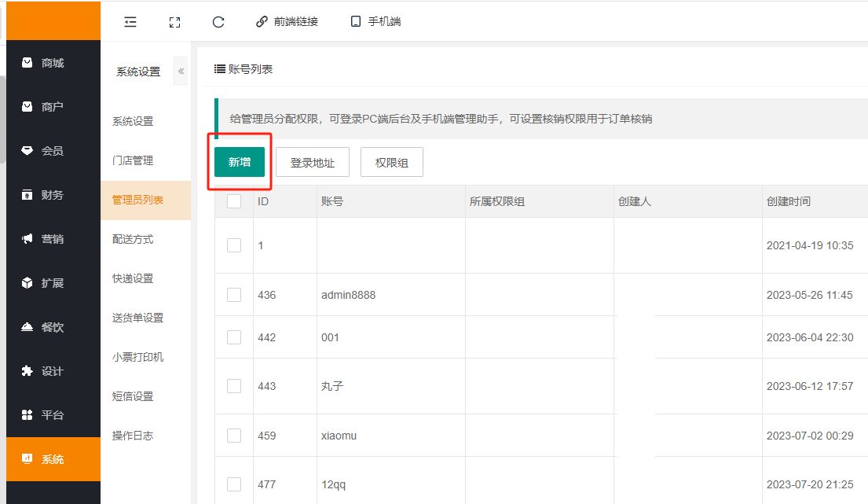The image size is (868, 504).
Task: Check the select-all checkbox in table header
Action: (234, 201)
